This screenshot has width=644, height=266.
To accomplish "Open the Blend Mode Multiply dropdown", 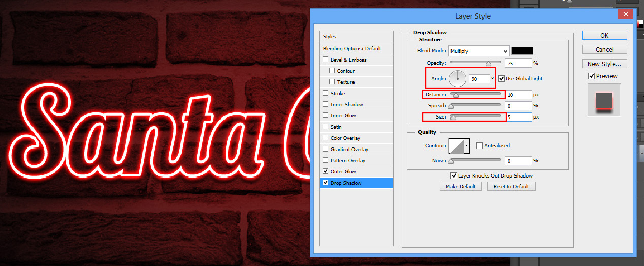I will (x=478, y=51).
